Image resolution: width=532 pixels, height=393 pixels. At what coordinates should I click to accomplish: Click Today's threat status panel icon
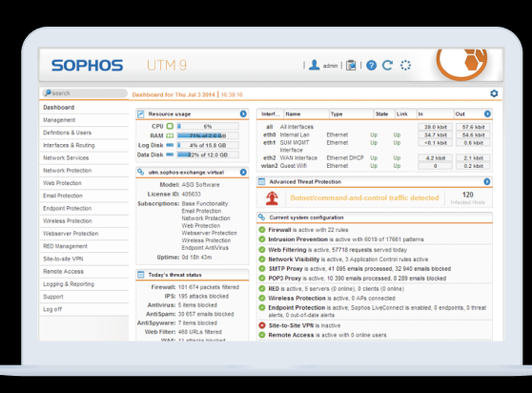pos(140,274)
